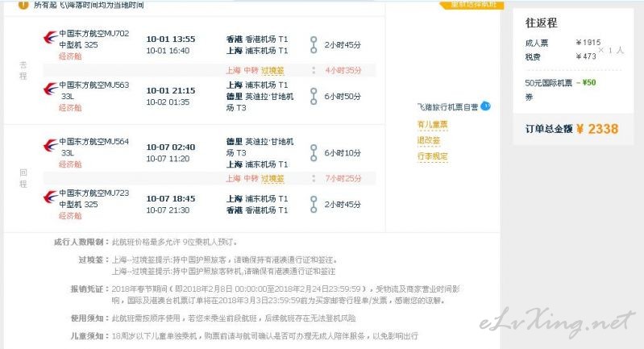
Task: Click the 经济舱 label under MU702
Action: click(x=70, y=56)
